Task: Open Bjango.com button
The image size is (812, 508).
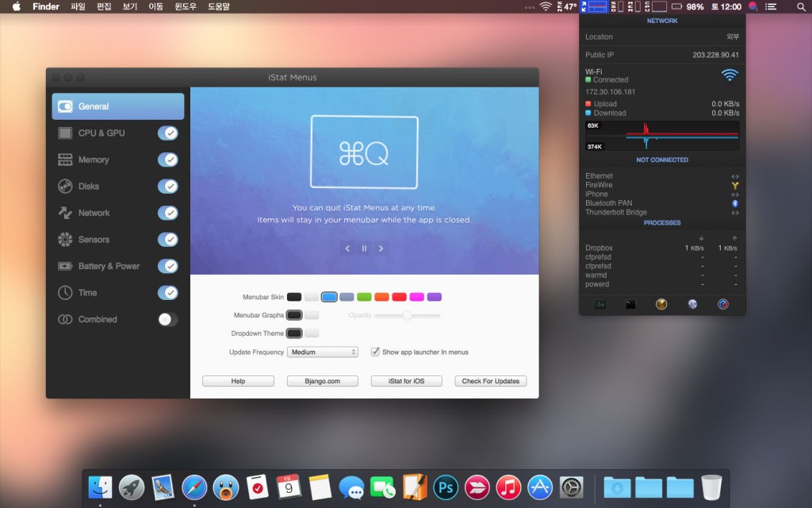Action: pyautogui.click(x=323, y=381)
